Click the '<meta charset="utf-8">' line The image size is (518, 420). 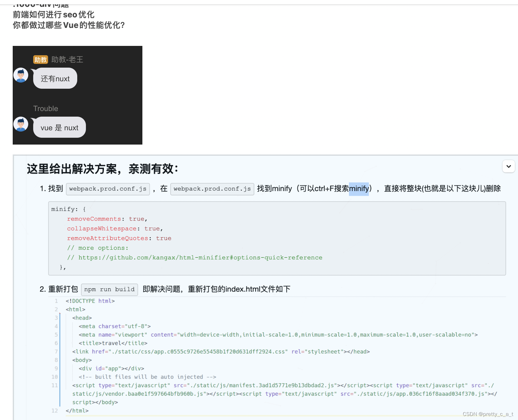115,326
